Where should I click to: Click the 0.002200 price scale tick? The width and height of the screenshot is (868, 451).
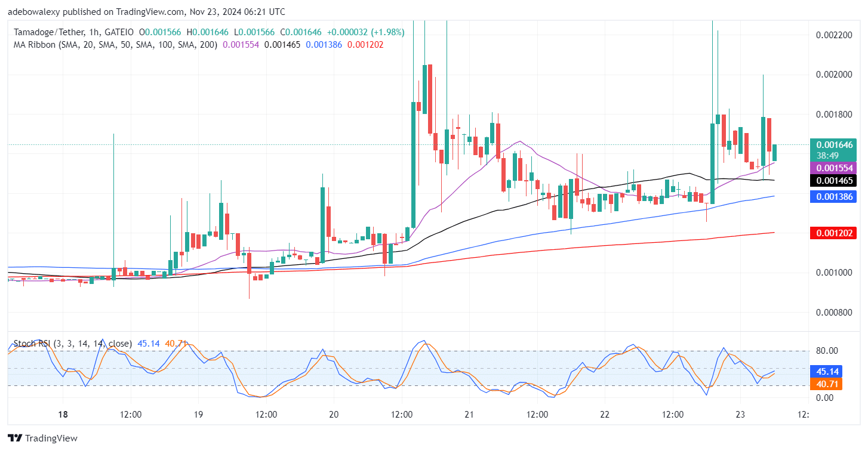833,35
